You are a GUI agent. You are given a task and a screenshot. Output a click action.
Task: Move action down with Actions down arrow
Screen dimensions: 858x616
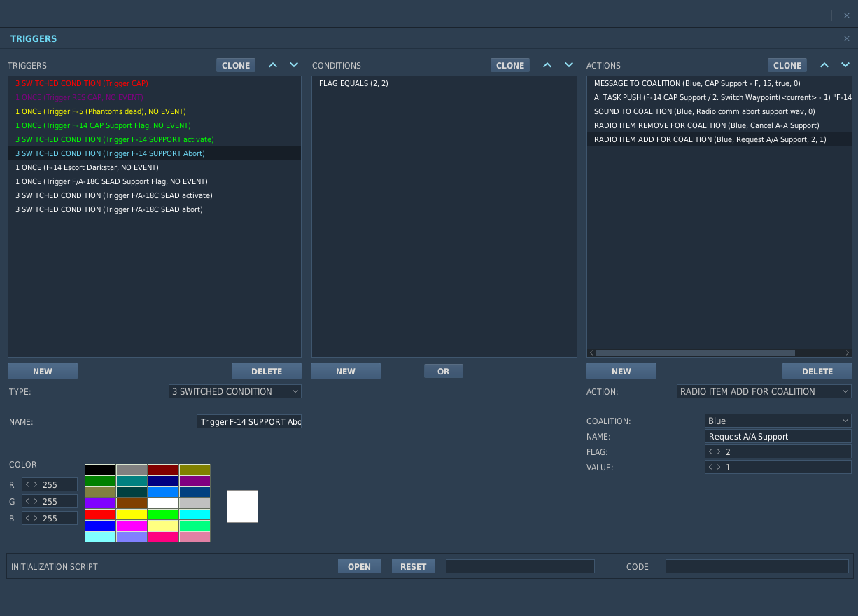coord(845,65)
